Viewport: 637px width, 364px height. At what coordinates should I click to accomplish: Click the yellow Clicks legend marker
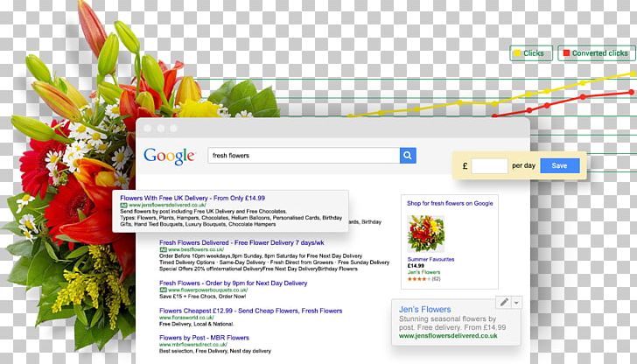[517, 53]
